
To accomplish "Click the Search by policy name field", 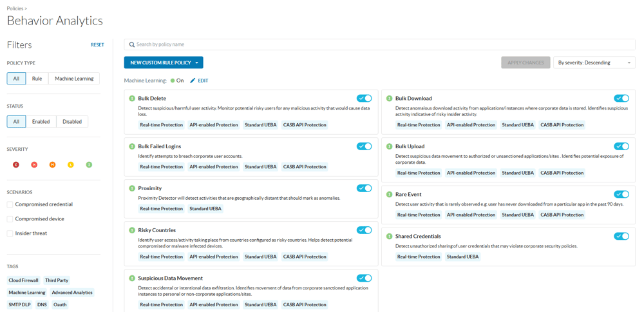I will (380, 44).
